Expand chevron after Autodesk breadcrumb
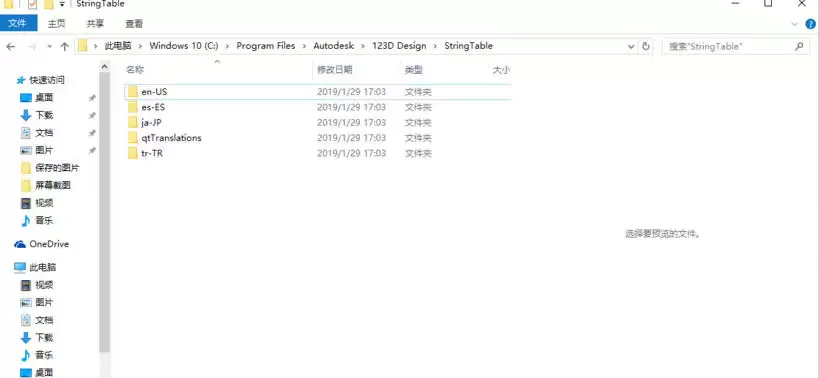The height and width of the screenshot is (378, 819). pyautogui.click(x=362, y=46)
